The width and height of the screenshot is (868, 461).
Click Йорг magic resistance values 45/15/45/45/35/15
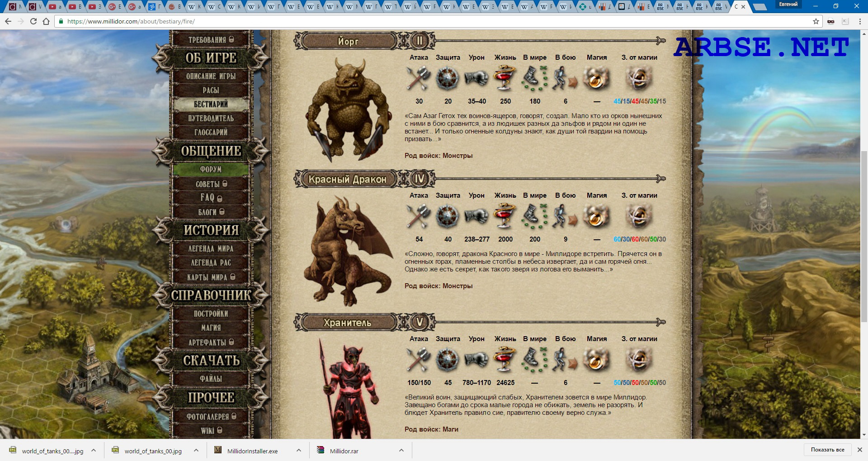point(640,101)
